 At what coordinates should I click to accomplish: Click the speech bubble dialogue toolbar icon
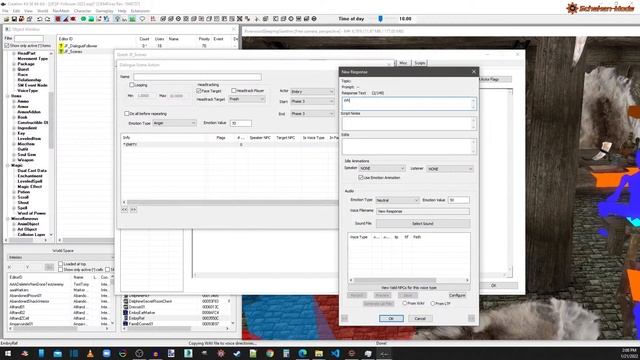142,19
